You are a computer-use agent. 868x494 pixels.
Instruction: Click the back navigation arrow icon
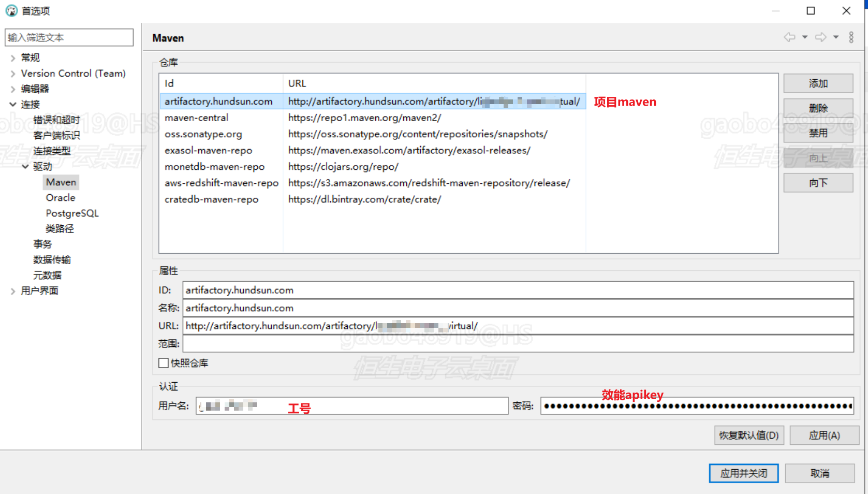pos(789,37)
